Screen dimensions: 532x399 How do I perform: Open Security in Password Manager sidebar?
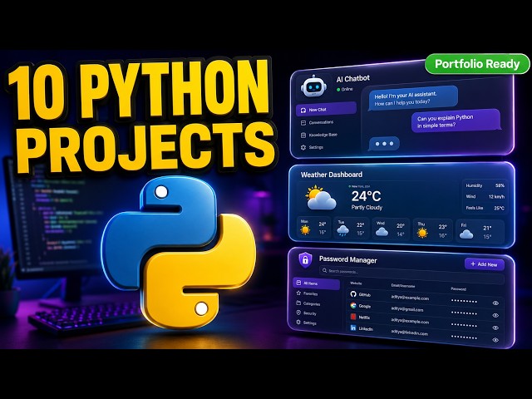(x=307, y=313)
